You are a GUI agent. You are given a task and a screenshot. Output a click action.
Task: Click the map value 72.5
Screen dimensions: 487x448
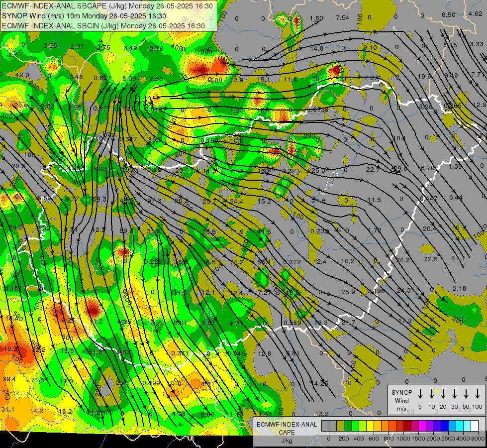tap(430, 259)
